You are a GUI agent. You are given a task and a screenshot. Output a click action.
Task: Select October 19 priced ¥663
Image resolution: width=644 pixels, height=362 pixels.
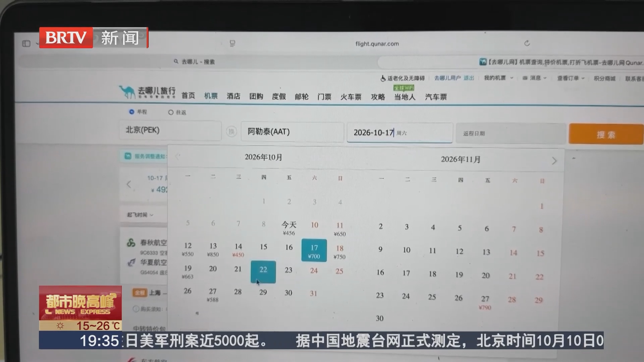click(187, 272)
